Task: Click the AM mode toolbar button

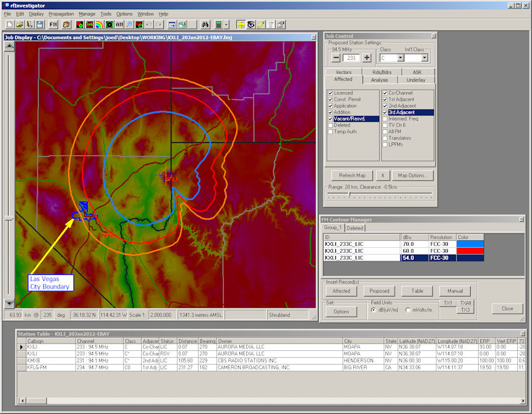Action: click(119, 24)
